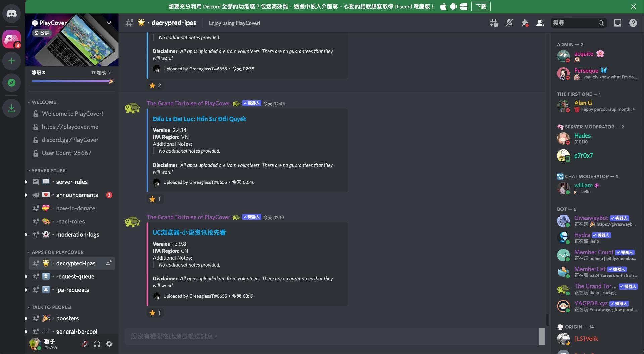
Task: Click the server boost progress bar
Action: 72,81
